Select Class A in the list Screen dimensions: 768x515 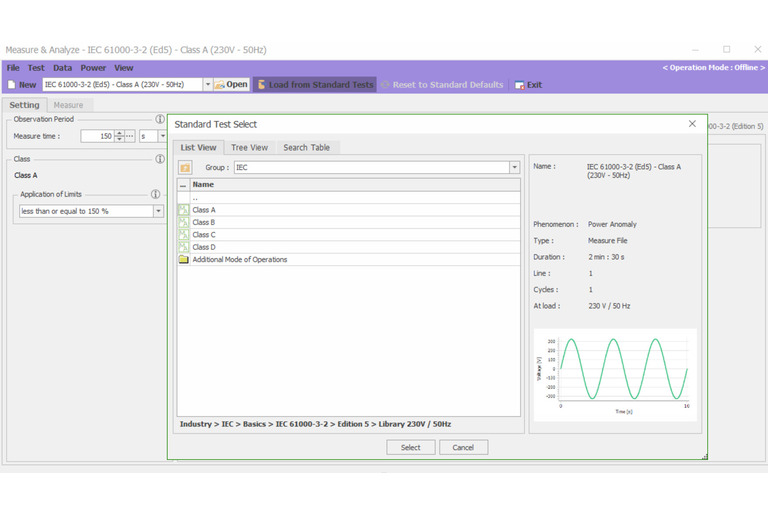point(349,210)
